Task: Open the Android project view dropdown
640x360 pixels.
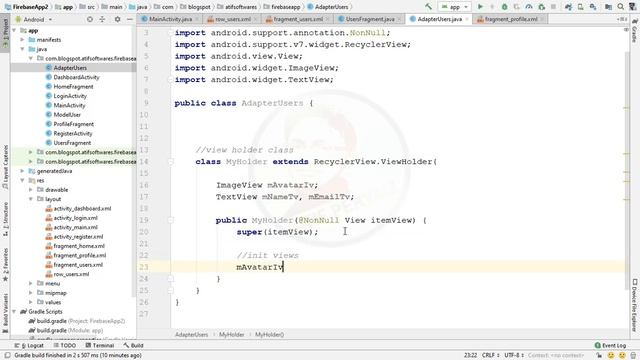Action: click(x=33, y=19)
